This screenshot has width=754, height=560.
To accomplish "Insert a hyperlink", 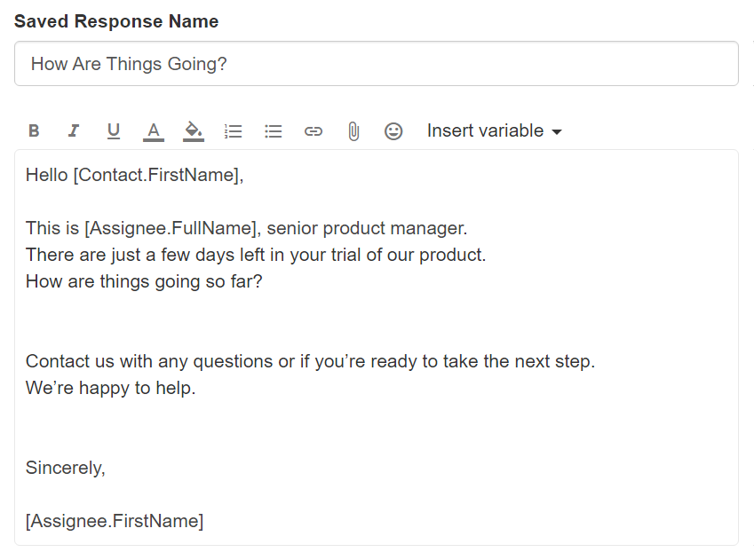I will click(x=314, y=131).
